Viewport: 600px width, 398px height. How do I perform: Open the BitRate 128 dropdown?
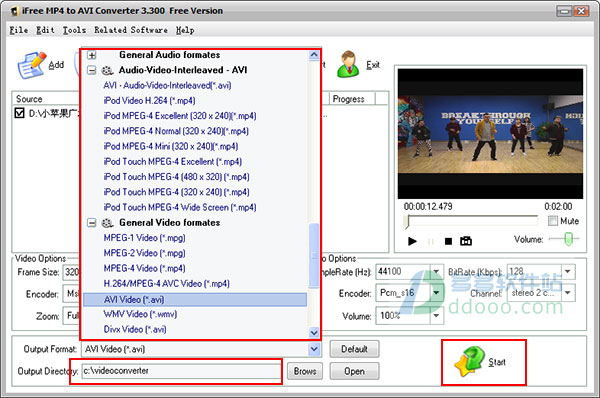click(x=568, y=271)
